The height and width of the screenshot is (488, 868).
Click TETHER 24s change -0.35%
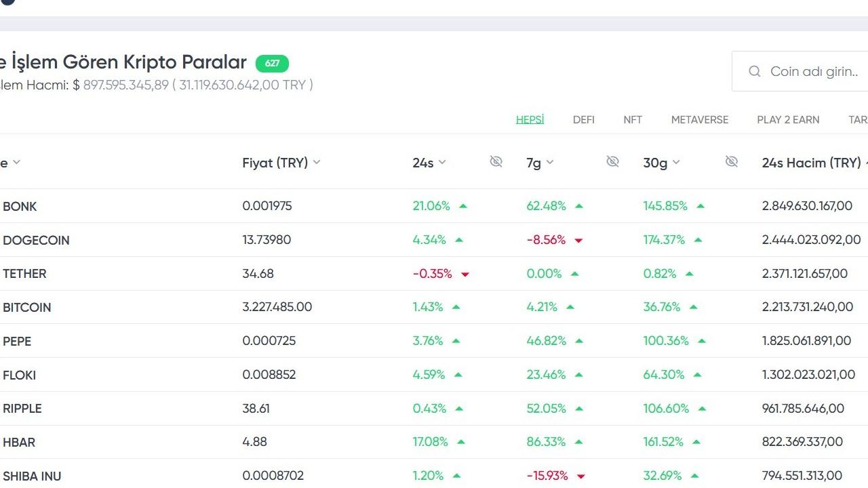[x=432, y=274]
